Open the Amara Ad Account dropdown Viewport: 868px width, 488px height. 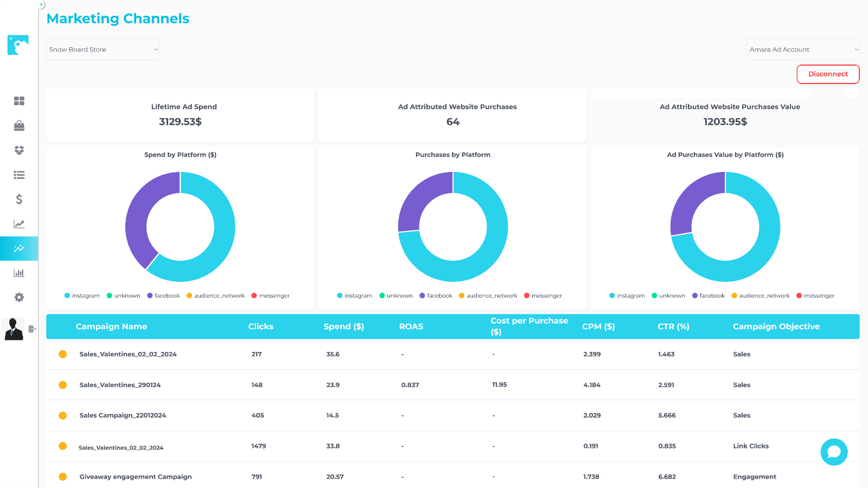point(803,49)
